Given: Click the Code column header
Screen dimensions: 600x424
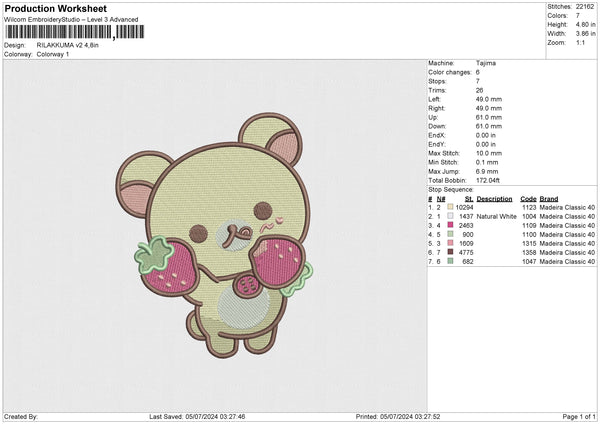Looking at the screenshot, I should (x=528, y=198).
